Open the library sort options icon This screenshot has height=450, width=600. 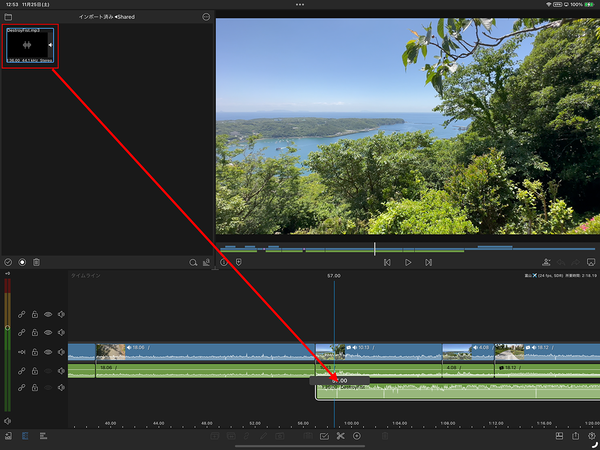(x=206, y=262)
